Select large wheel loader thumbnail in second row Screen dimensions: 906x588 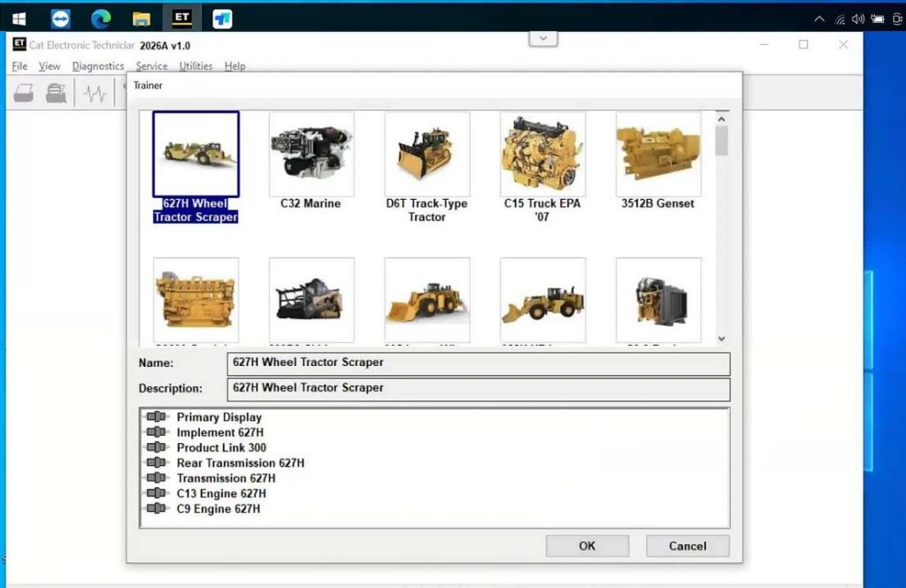tap(427, 301)
